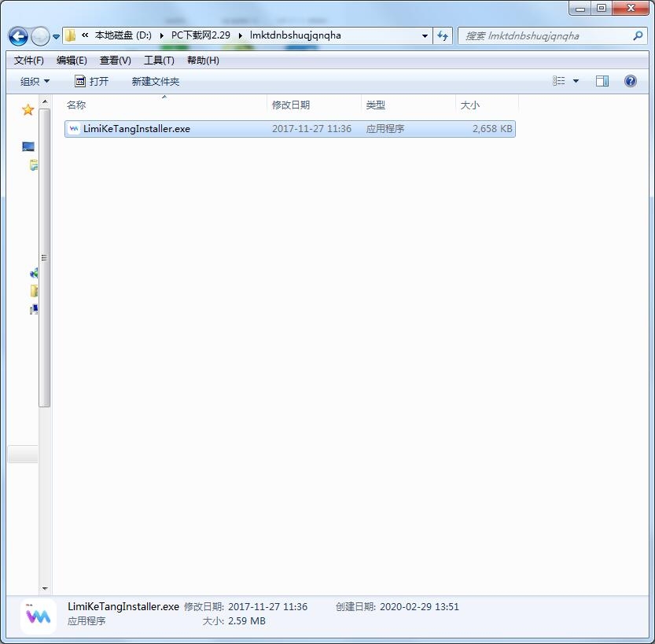Sort by 修改日期 column
655x644 pixels.
pyautogui.click(x=315, y=105)
